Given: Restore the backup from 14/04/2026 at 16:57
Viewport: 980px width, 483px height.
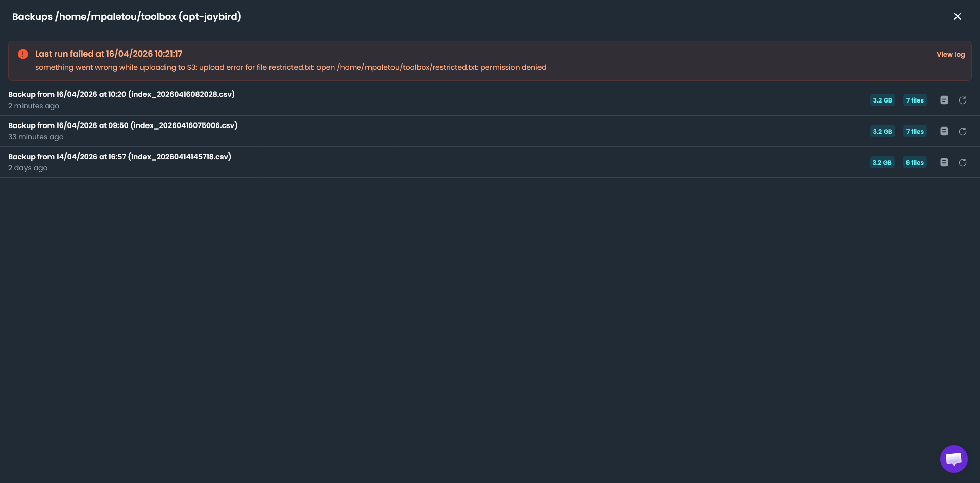Looking at the screenshot, I should coord(963,162).
